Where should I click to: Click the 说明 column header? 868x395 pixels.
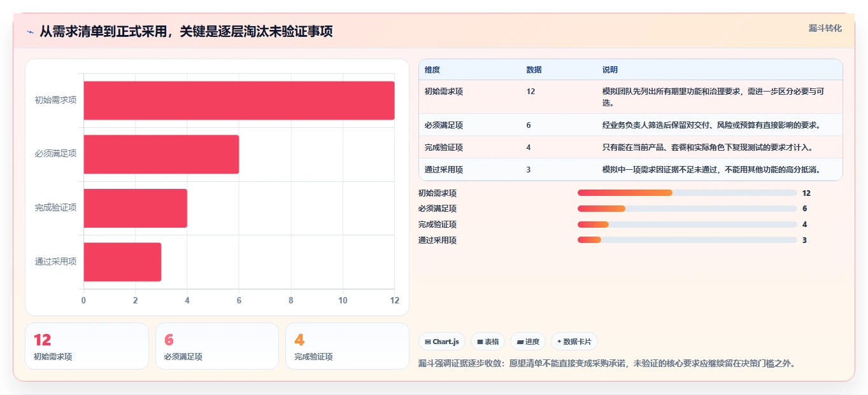pyautogui.click(x=610, y=69)
